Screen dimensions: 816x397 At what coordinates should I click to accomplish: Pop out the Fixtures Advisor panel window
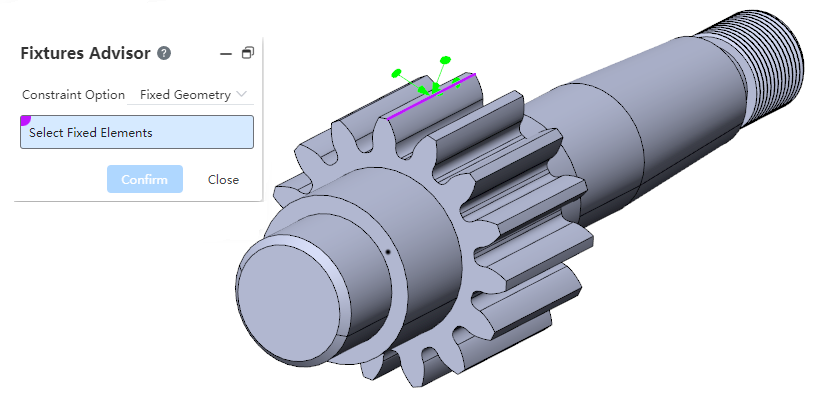tap(248, 53)
